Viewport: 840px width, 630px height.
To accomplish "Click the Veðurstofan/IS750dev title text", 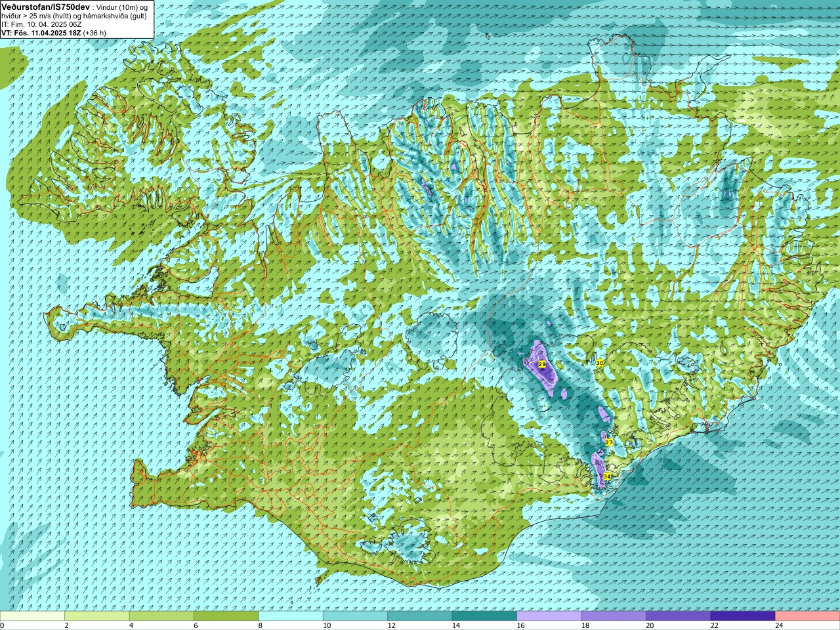I will tap(46, 6).
